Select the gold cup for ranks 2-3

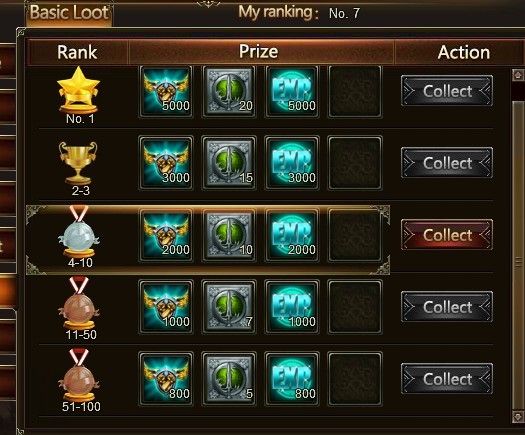[78, 162]
